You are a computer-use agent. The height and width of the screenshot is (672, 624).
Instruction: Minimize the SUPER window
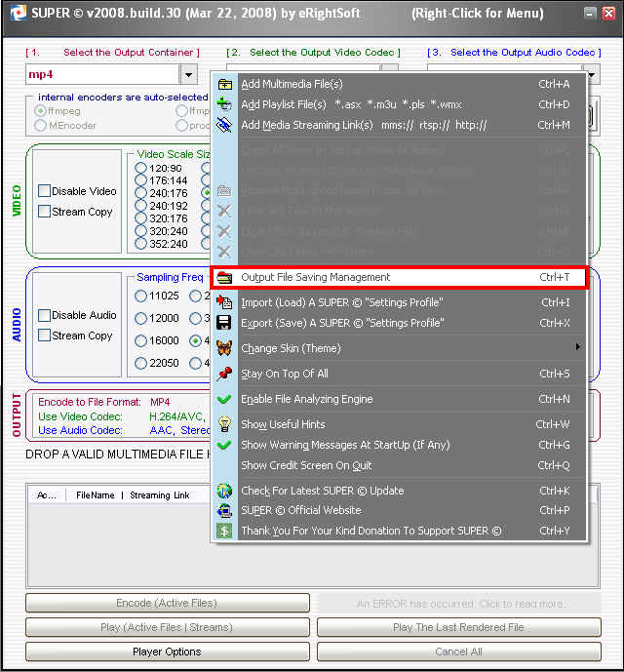590,14
